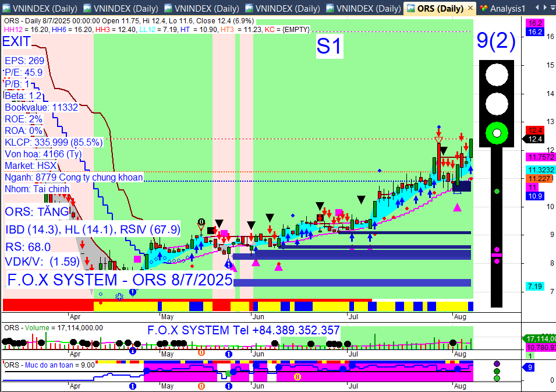Screen dimensions: 556x392
Task: Click the F.O.X SYSTEM Tel number text
Action: tap(243, 330)
